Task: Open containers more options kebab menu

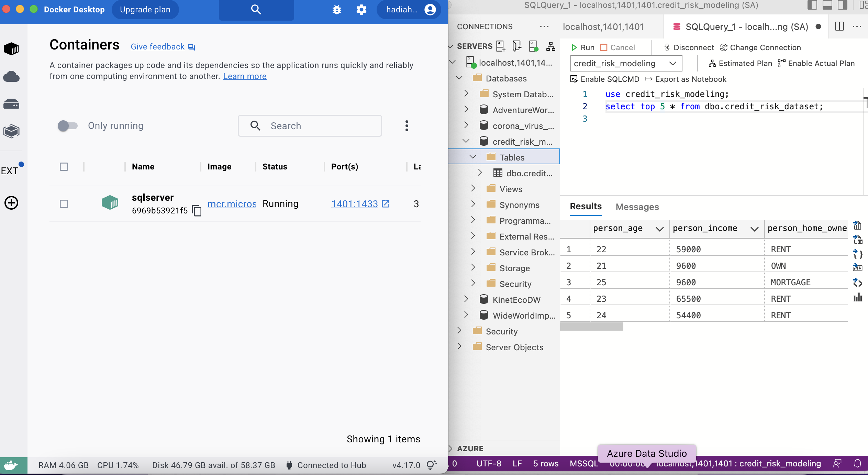Action: coord(407,126)
